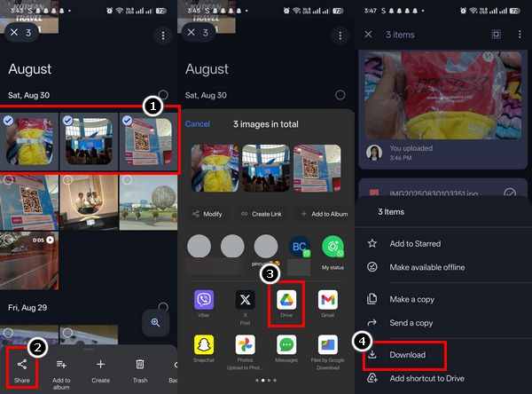The image size is (532, 394).
Task: Toggle the Sat, Aug 30 date selection circle
Action: 164,95
